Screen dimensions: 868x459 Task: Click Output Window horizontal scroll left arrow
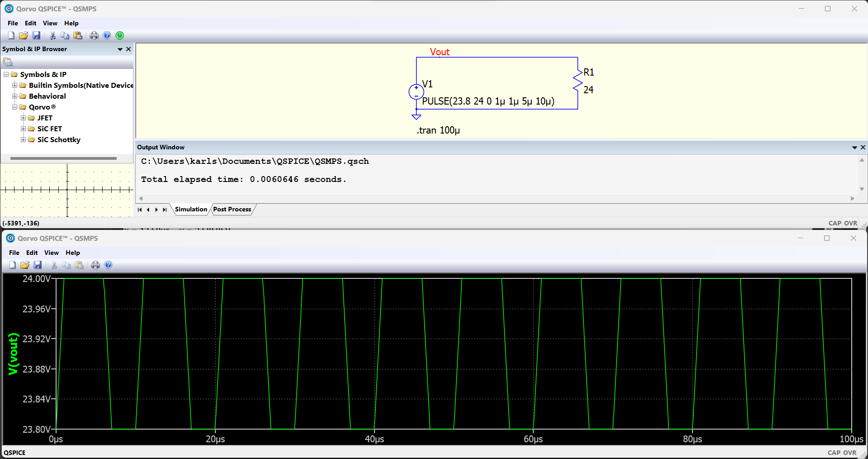tap(141, 198)
